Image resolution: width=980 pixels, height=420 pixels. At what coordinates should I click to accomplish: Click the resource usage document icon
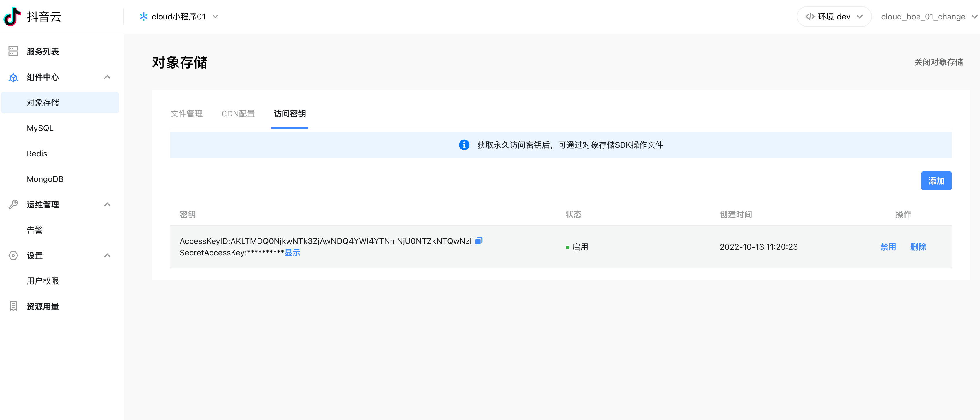click(13, 306)
